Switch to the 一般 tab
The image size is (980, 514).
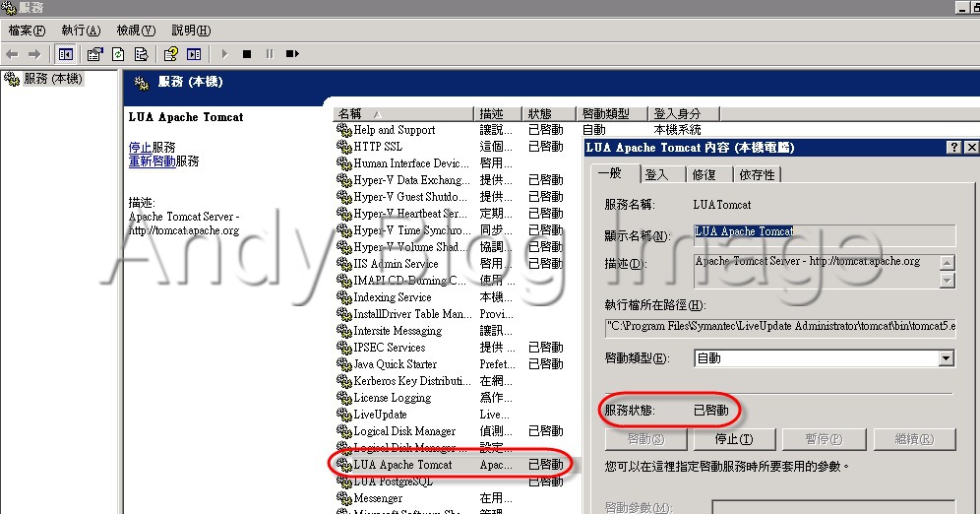pos(614,173)
